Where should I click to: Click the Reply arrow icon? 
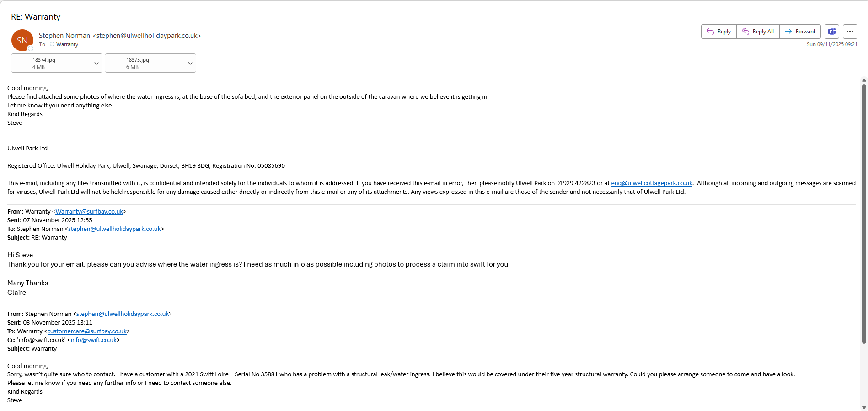click(710, 32)
